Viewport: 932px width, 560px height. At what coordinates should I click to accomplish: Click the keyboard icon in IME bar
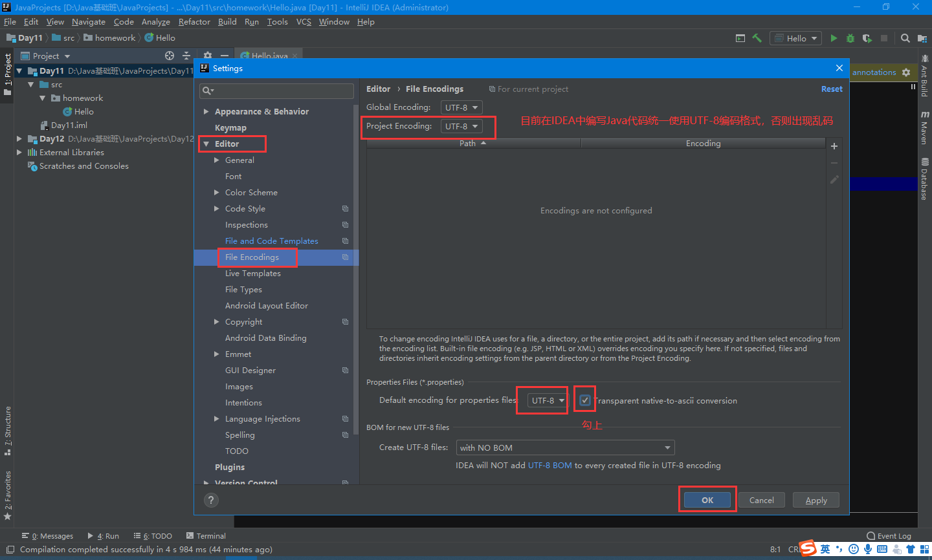pos(882,549)
